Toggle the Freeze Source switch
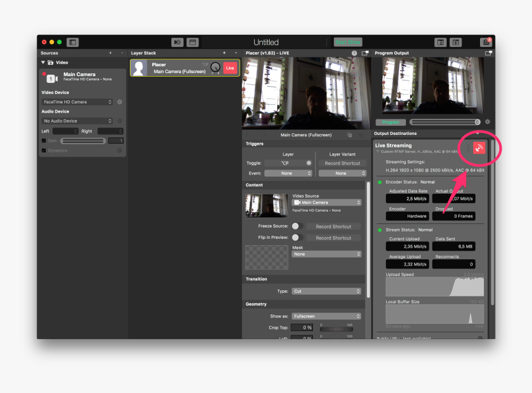Image resolution: width=532 pixels, height=393 pixels. [296, 227]
